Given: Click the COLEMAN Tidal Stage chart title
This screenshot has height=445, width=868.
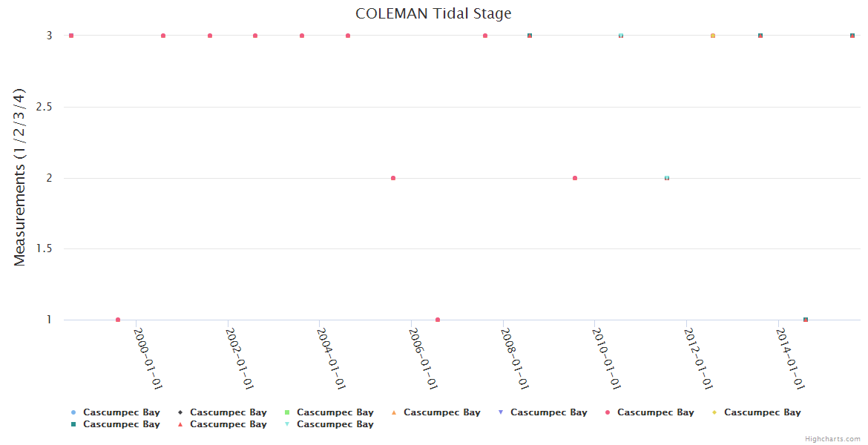Looking at the screenshot, I should (433, 13).
